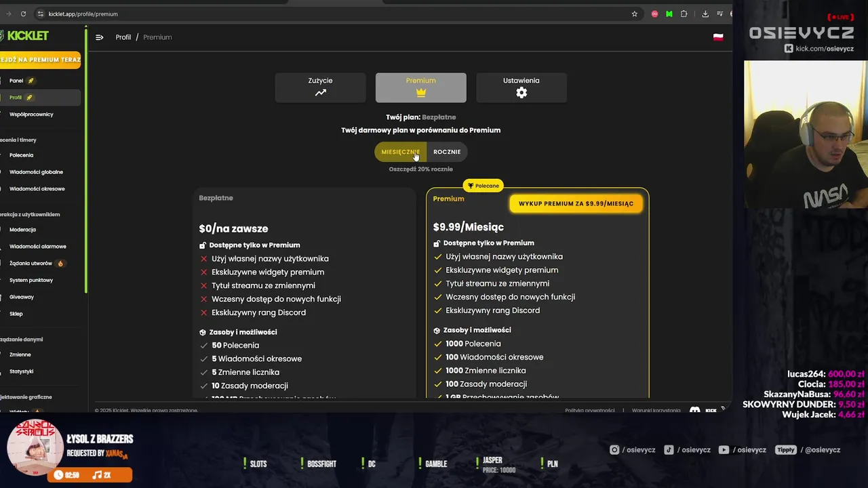This screenshot has width=868, height=488.
Task: Click the "$9.99/Miesiąc" price text
Action: (x=469, y=227)
